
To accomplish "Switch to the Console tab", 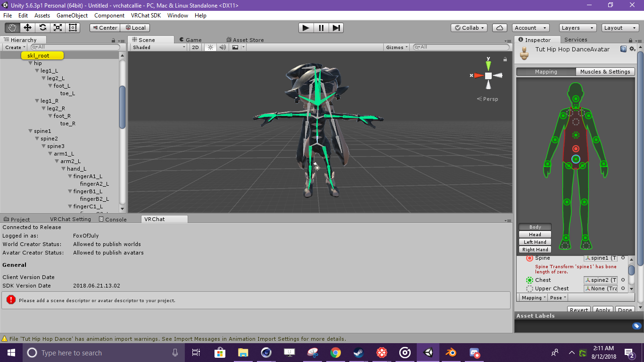I will [x=113, y=219].
